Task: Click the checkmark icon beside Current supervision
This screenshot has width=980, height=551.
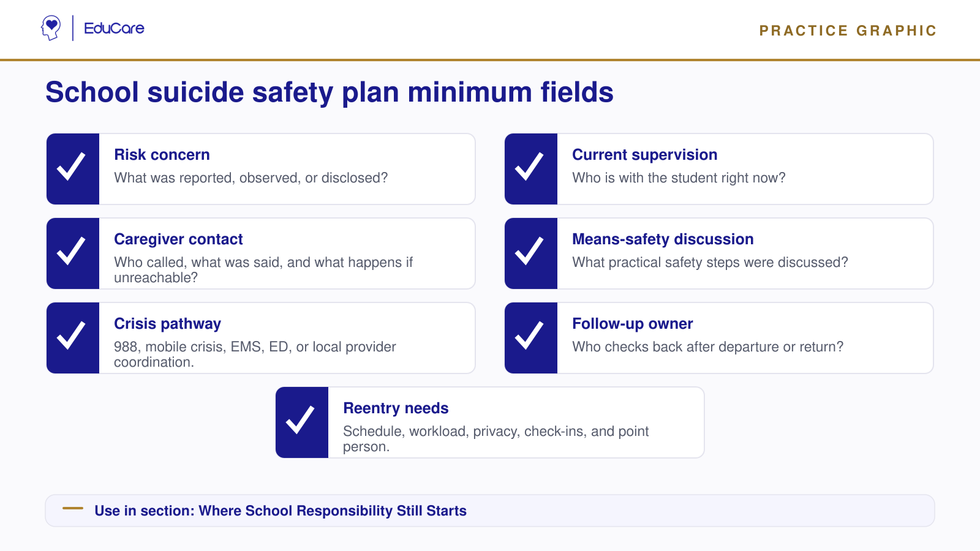Action: [529, 167]
